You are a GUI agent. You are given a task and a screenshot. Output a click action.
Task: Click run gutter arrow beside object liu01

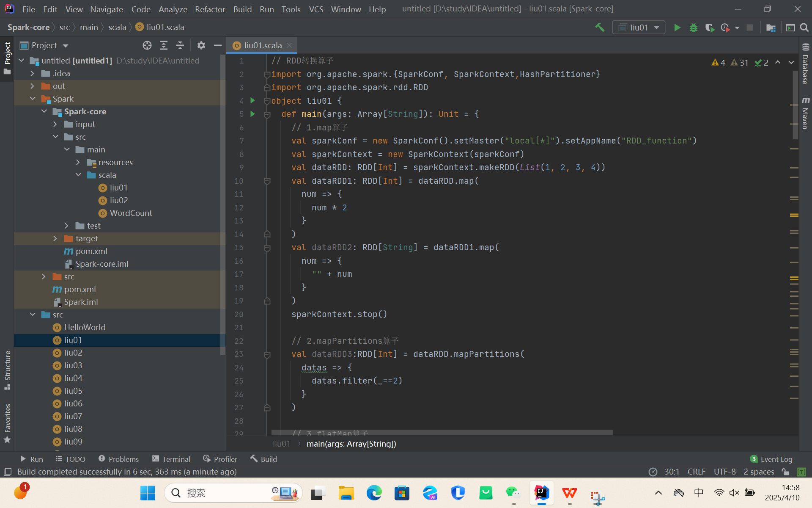252,101
